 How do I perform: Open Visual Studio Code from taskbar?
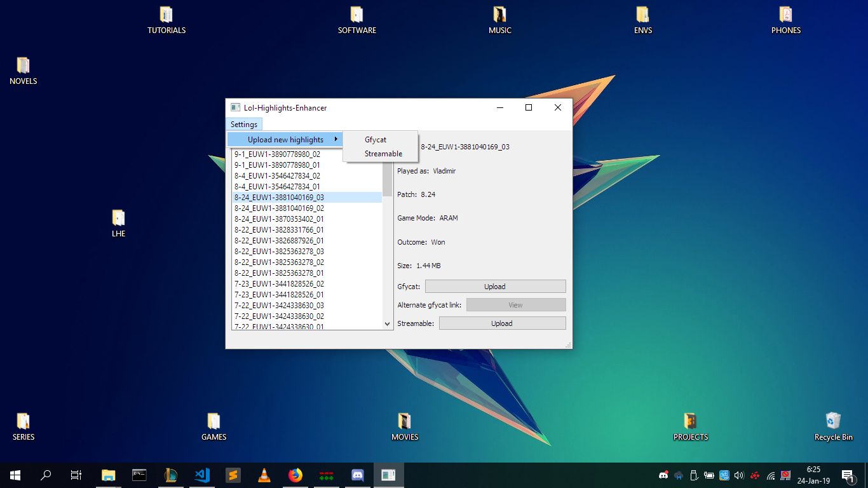[201, 475]
